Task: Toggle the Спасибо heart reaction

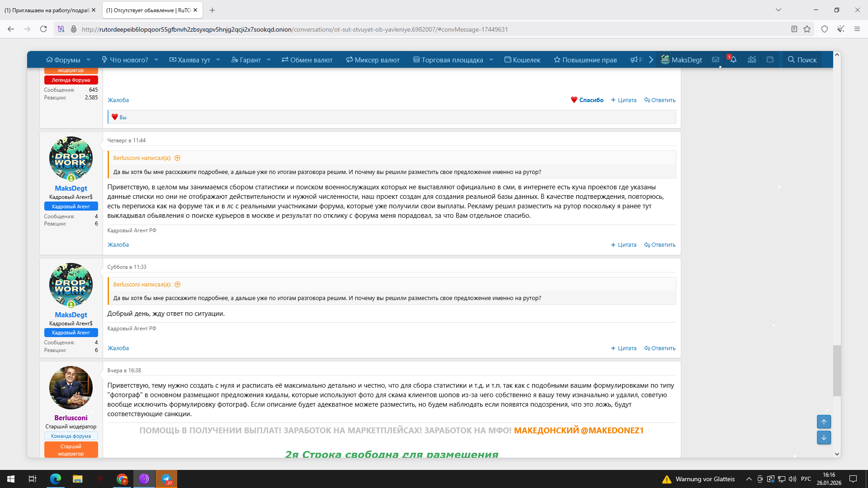Action: tap(587, 100)
